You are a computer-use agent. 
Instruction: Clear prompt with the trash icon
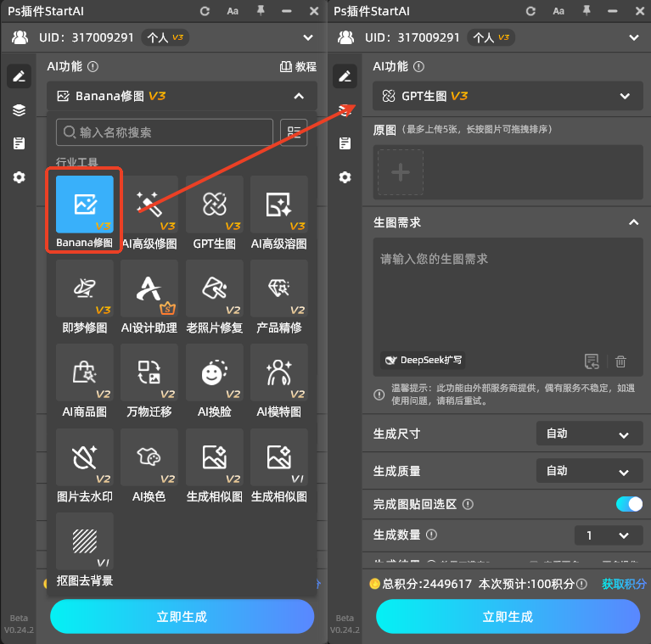click(620, 361)
